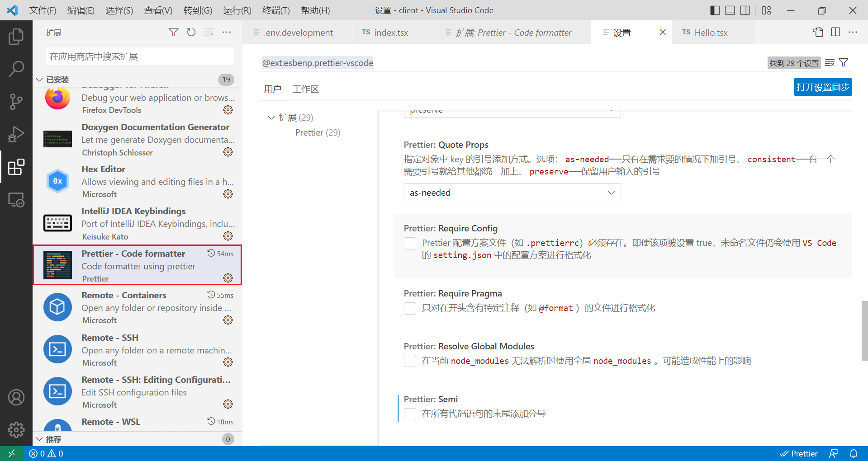Refresh the extensions list

[191, 32]
